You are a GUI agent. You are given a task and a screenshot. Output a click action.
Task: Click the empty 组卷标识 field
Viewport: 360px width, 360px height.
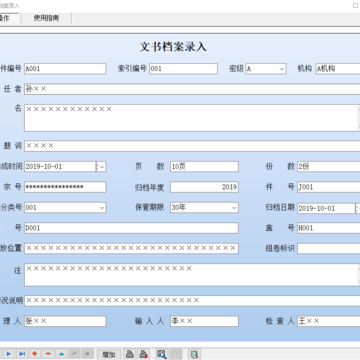click(x=329, y=248)
